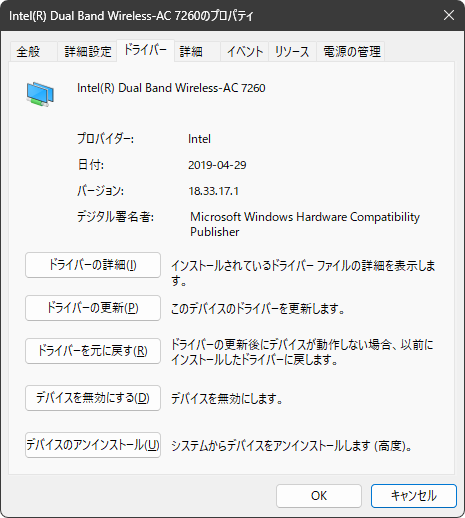465x518 pixels.
Task: Click the ドライバーの詳細(I) button
Action: (x=93, y=265)
